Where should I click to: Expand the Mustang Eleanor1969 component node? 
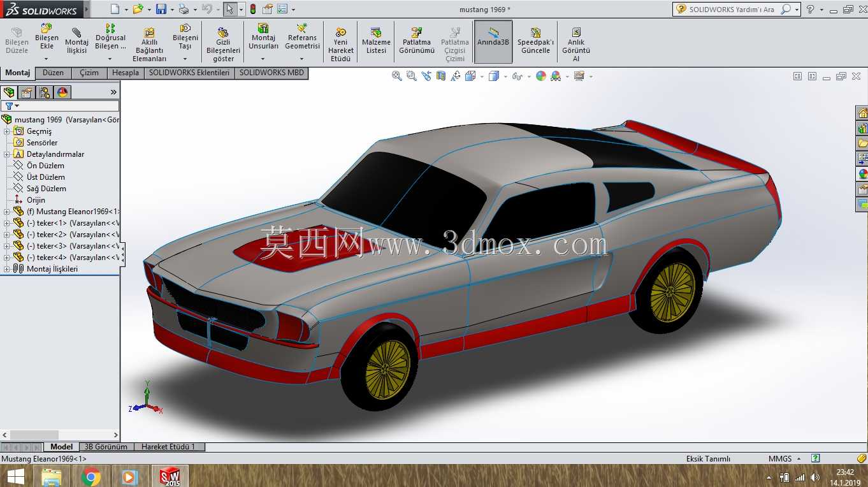tap(7, 212)
